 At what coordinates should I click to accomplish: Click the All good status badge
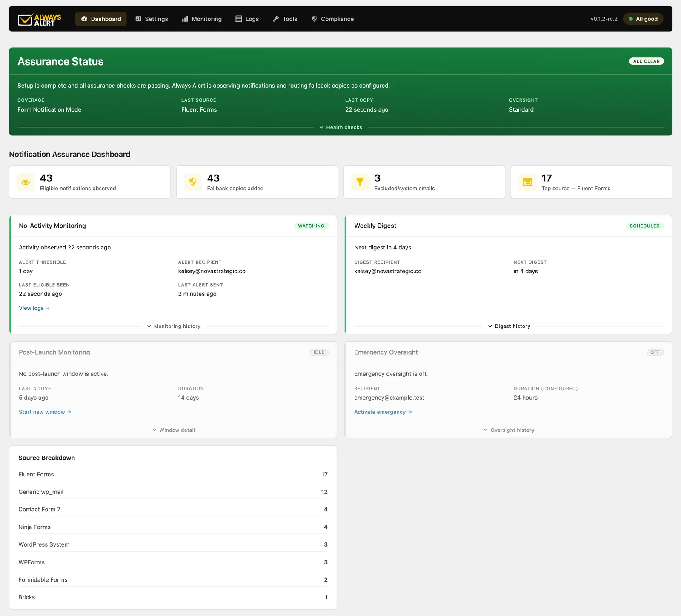[x=643, y=19]
